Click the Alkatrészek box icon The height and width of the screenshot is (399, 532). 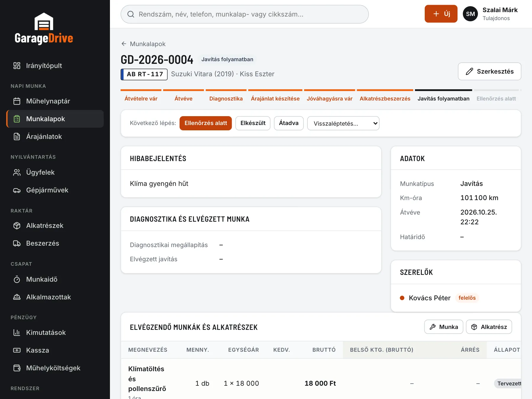coord(17,226)
